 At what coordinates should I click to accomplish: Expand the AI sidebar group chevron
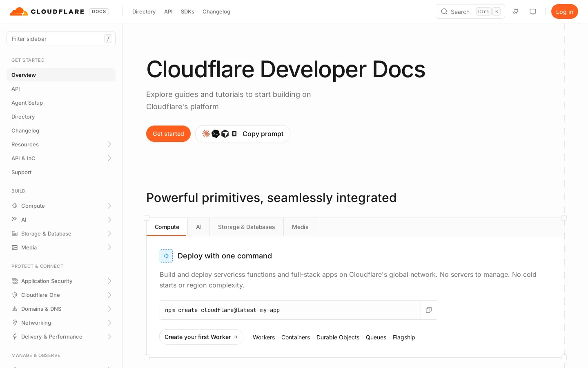coord(109,220)
